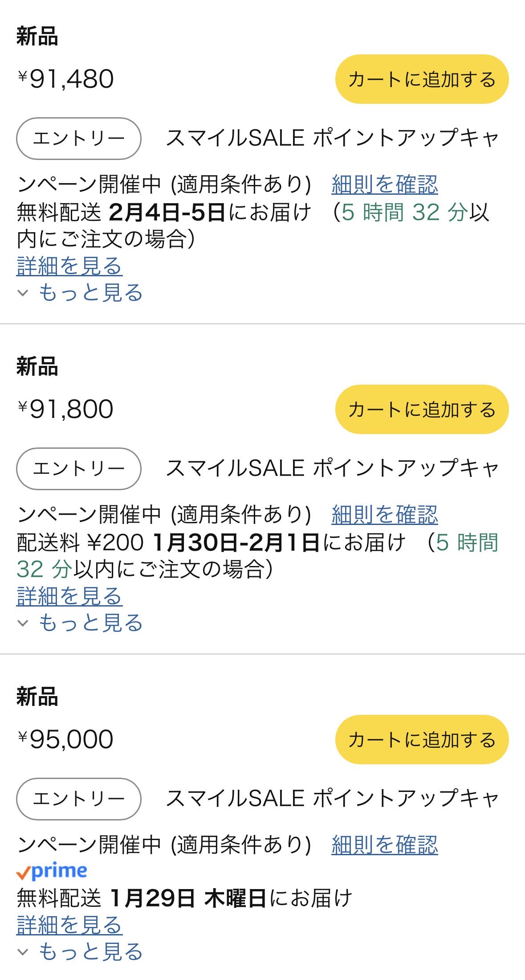525x980 pixels.
Task: Select the ¥91,800 price text
Action: click(x=66, y=409)
